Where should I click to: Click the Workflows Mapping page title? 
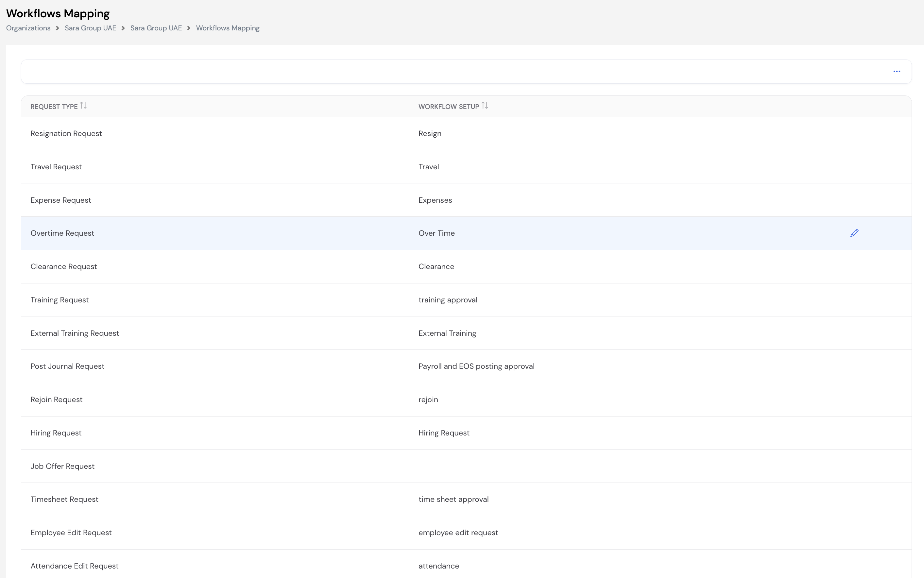coord(58,13)
